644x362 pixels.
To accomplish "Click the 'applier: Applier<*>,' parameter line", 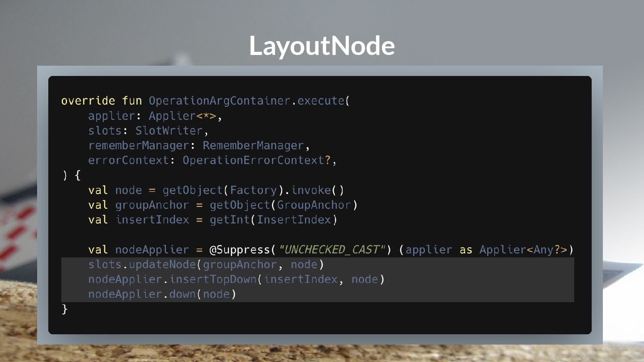I will point(155,116).
